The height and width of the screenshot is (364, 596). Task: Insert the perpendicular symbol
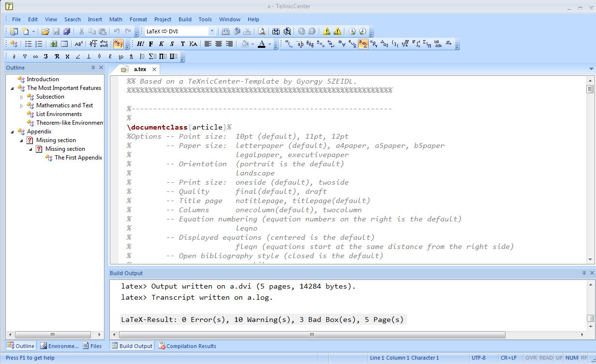pyautogui.click(x=89, y=57)
